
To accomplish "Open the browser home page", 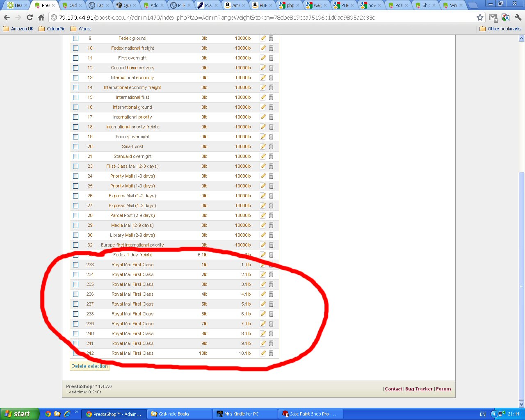I will point(41,18).
